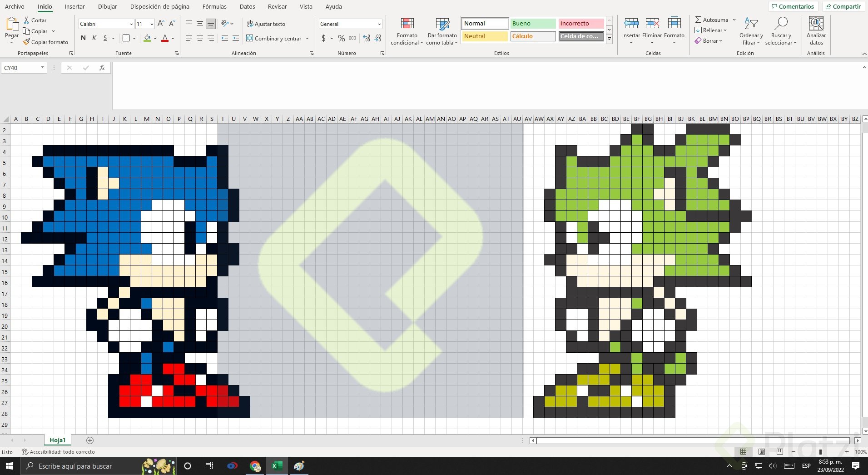Open Analizar datos tool
Viewport: 868px width, 475px height.
(816, 31)
